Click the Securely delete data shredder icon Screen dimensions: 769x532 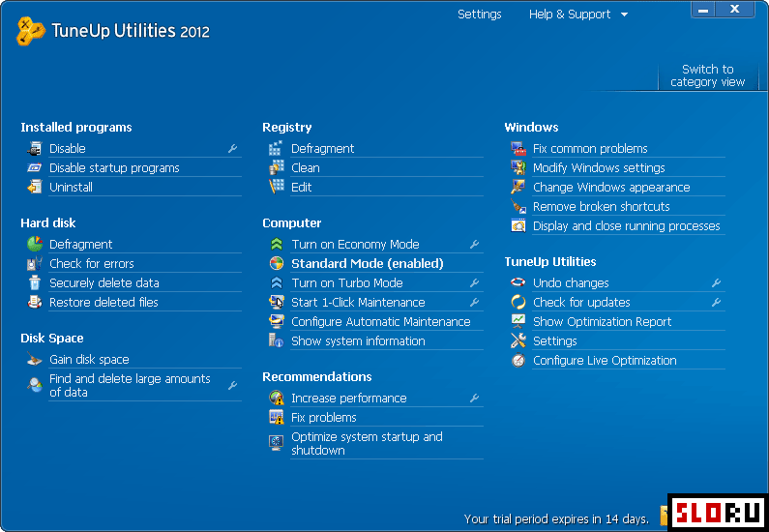pos(34,282)
